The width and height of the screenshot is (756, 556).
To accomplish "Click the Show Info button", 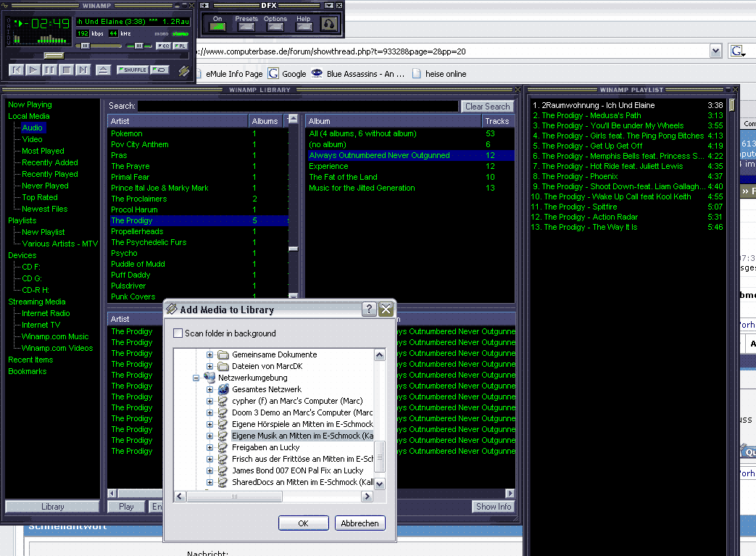I will point(493,506).
